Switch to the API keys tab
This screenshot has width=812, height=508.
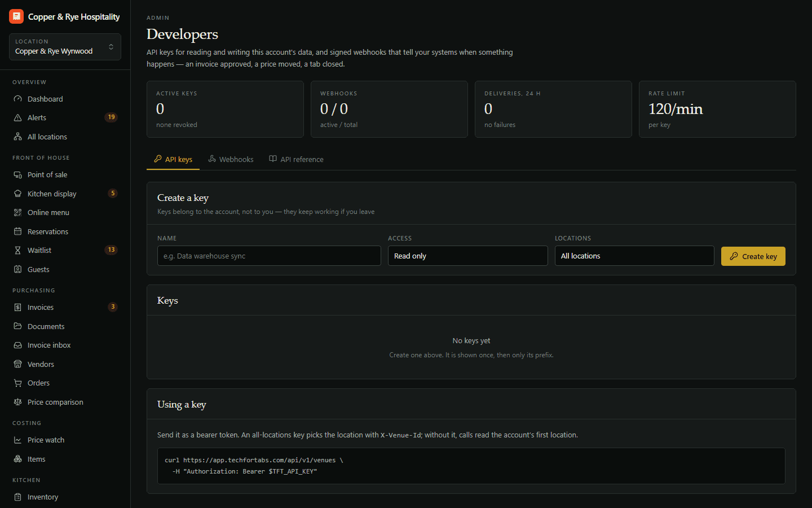[173, 160]
